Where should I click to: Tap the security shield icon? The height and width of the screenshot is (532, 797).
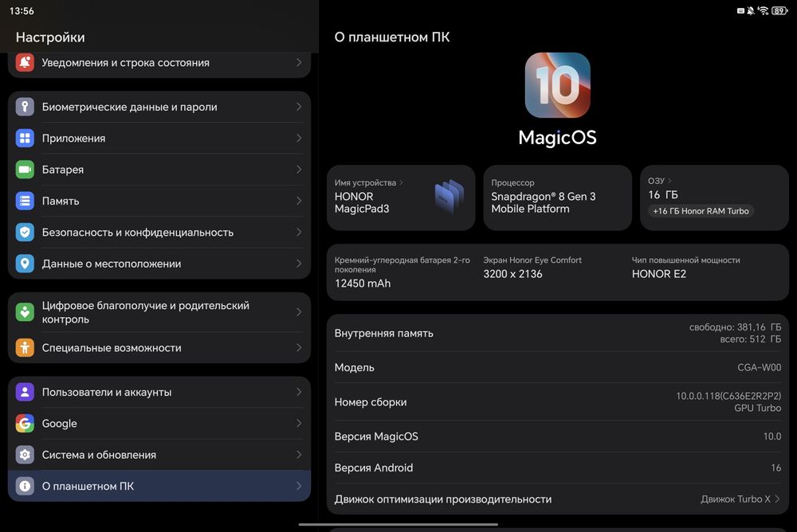tap(25, 233)
